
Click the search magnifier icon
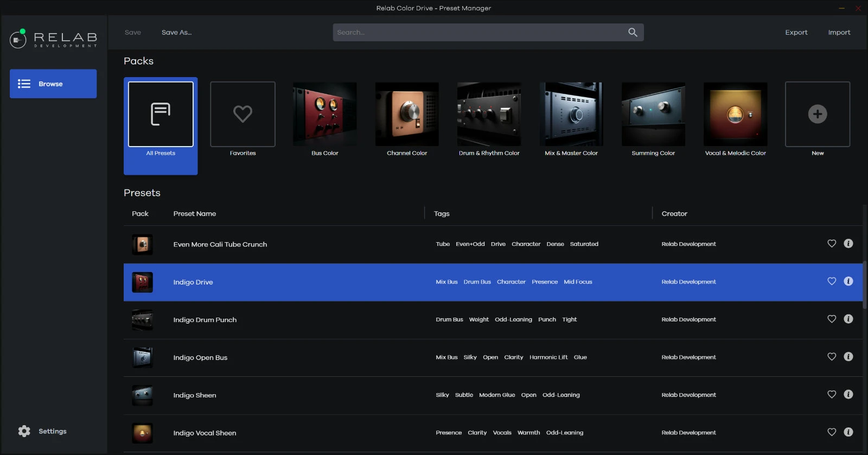(x=633, y=33)
